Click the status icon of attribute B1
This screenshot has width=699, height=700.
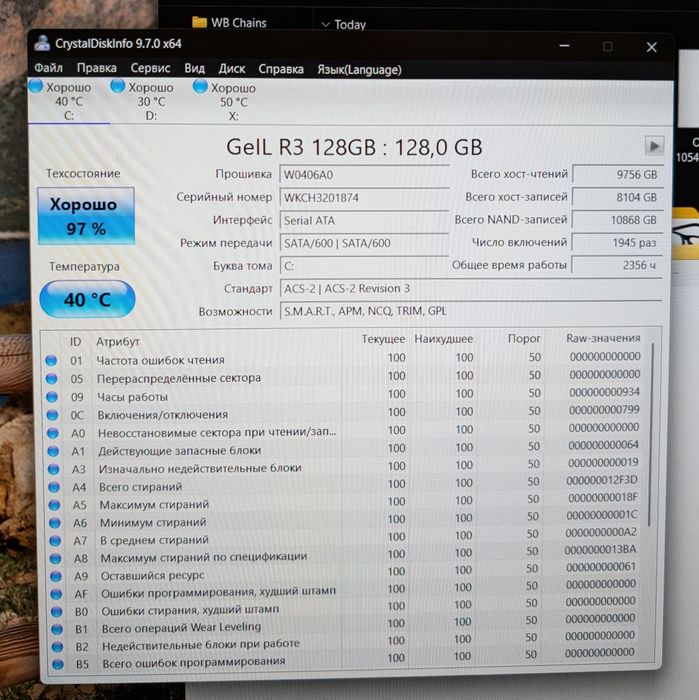[57, 629]
